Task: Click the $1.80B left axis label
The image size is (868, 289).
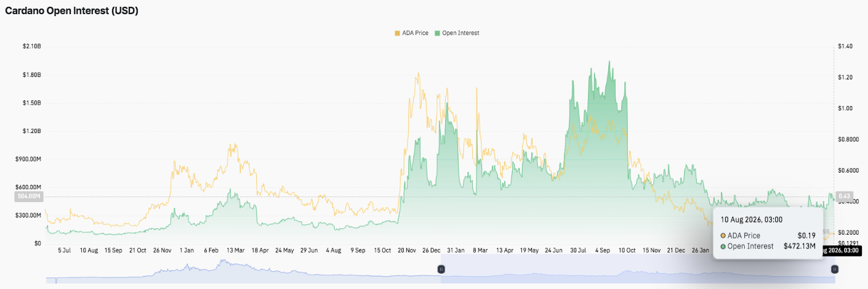Action: click(x=31, y=75)
